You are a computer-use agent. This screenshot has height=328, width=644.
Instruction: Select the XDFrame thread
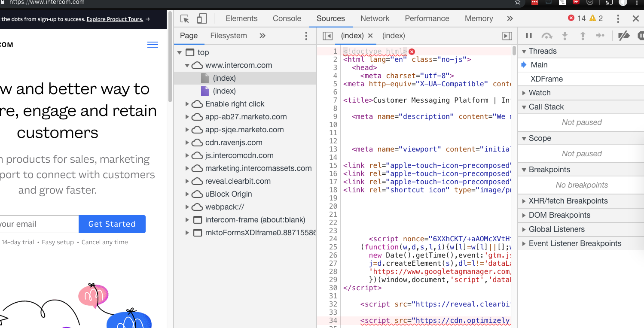(581, 79)
